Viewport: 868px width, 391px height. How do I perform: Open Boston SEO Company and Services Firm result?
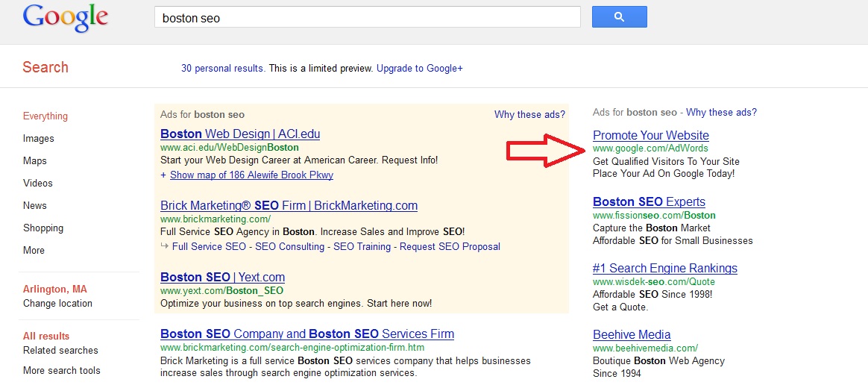coord(307,334)
